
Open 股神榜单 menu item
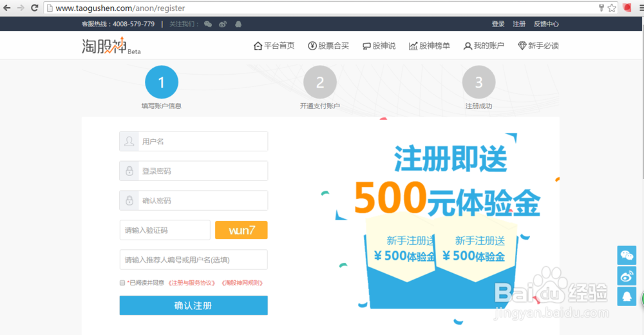[x=429, y=46]
